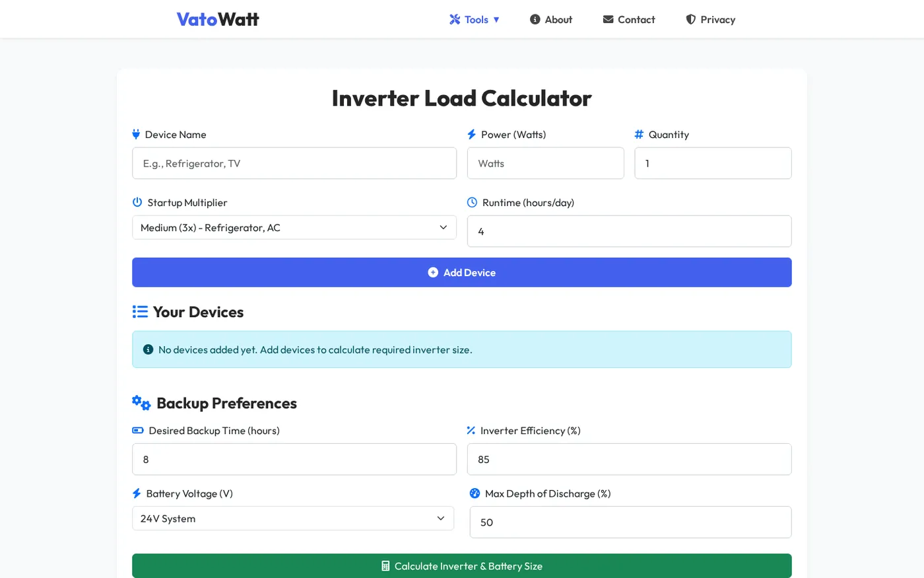Click the Backup Preferences heading text
This screenshot has width=924, height=578.
(226, 403)
